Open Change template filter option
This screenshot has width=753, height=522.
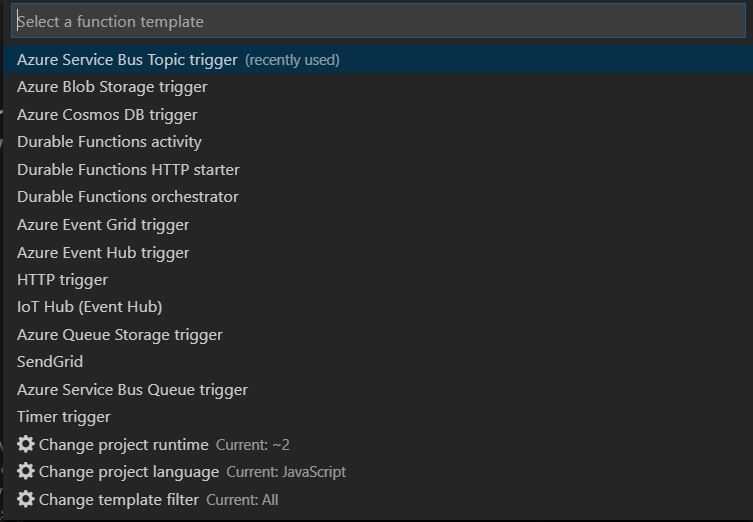[378, 499]
